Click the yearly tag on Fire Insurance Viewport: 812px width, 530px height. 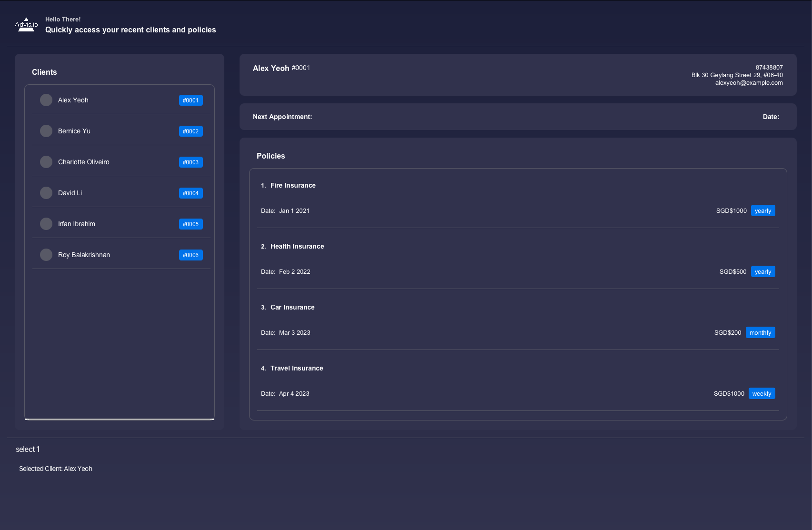pos(763,210)
